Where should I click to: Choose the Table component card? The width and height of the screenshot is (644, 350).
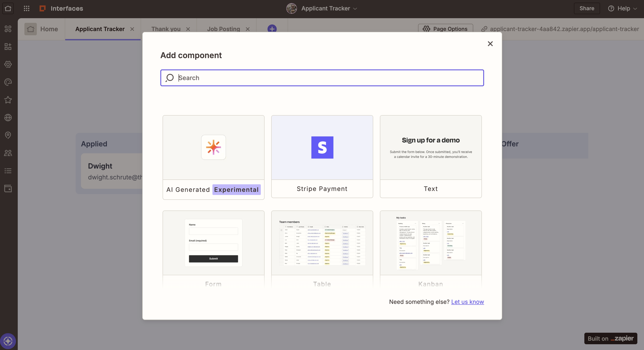click(x=322, y=249)
